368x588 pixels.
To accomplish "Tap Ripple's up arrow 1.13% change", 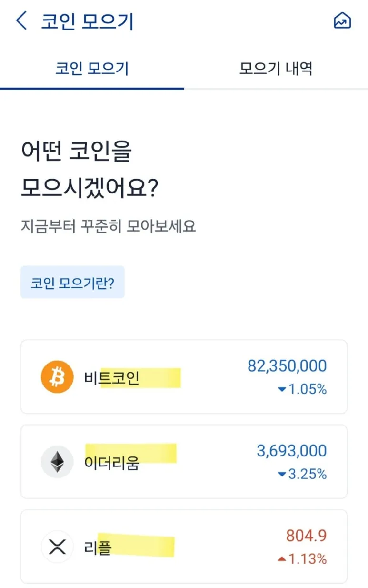I will point(302,559).
